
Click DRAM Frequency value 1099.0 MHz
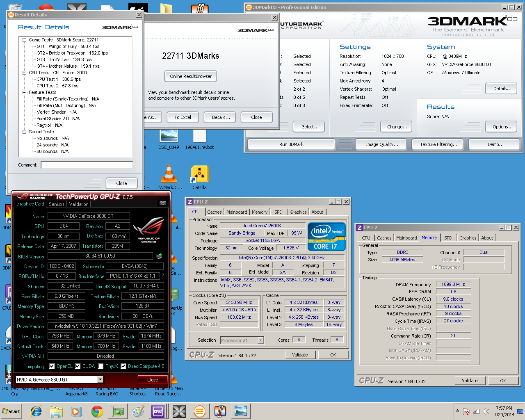pyautogui.click(x=453, y=284)
